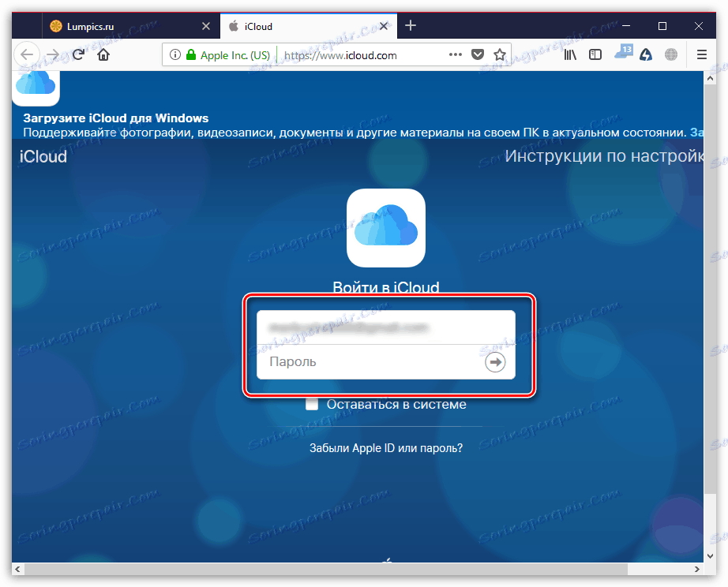Screen dimensions: 728x587
Task: Click the horizontal scrollbar right arrow
Action: click(x=697, y=569)
